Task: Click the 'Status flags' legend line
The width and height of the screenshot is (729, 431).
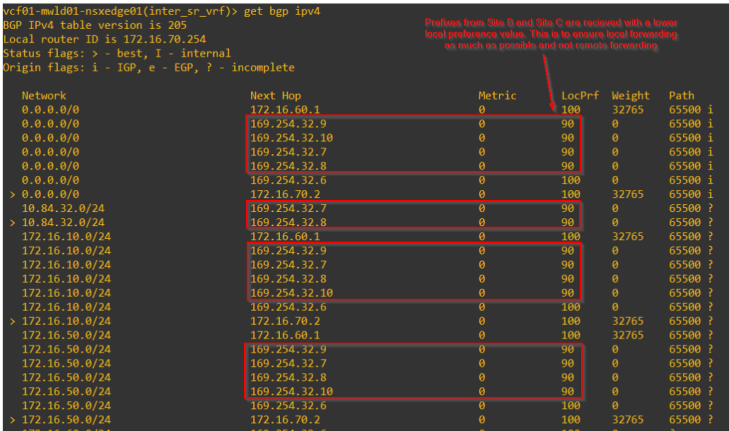Action: tap(117, 53)
